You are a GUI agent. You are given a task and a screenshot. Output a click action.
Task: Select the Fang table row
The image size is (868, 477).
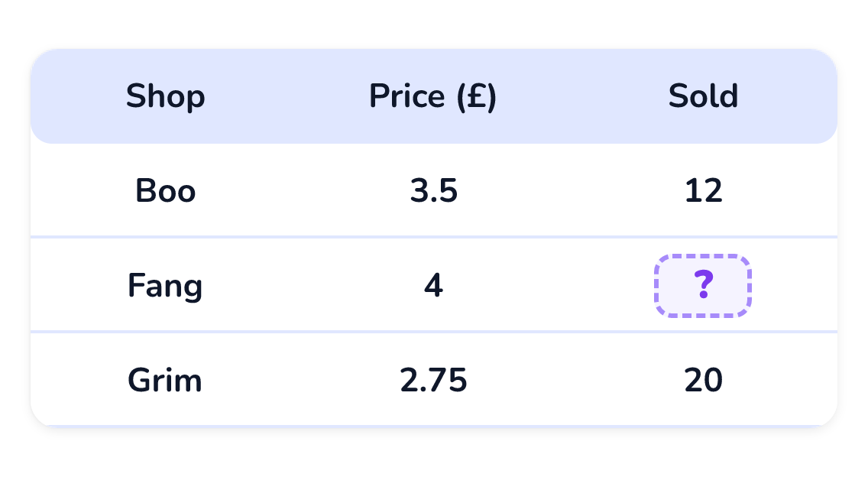(x=434, y=285)
